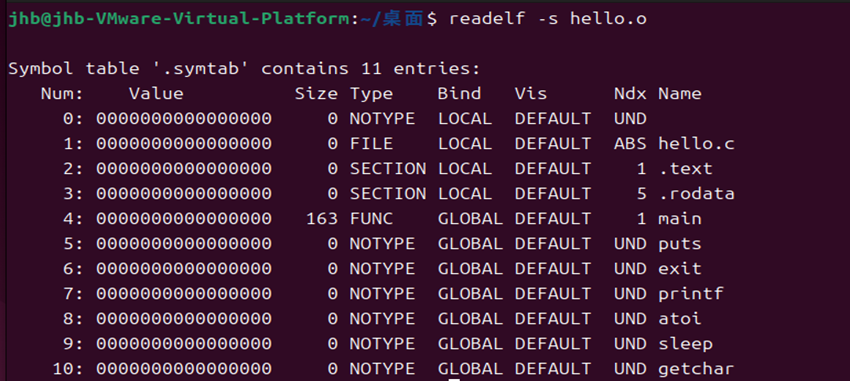850x381 pixels.
Task: Click the row number 10:
Action: point(68,369)
